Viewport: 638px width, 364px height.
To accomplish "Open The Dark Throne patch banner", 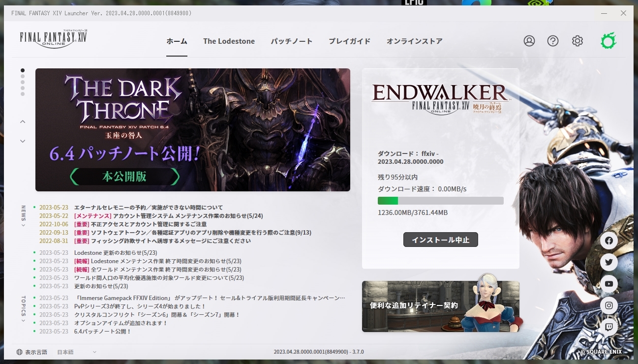I will pos(193,130).
